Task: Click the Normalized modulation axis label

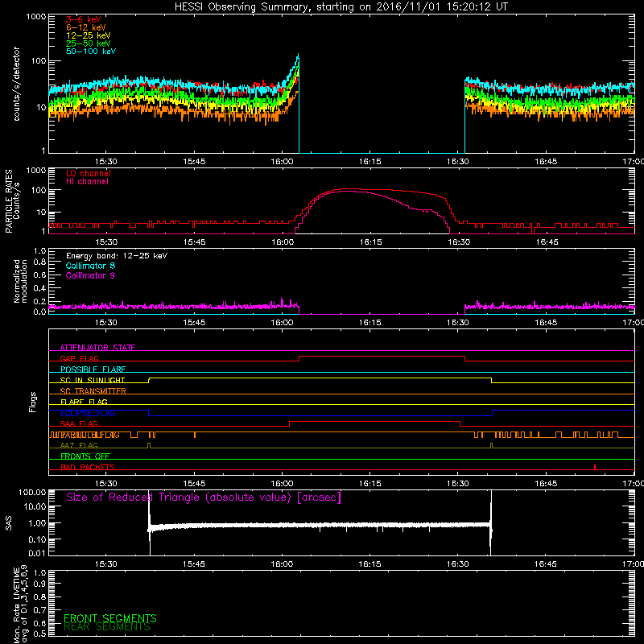Action: pyautogui.click(x=20, y=281)
